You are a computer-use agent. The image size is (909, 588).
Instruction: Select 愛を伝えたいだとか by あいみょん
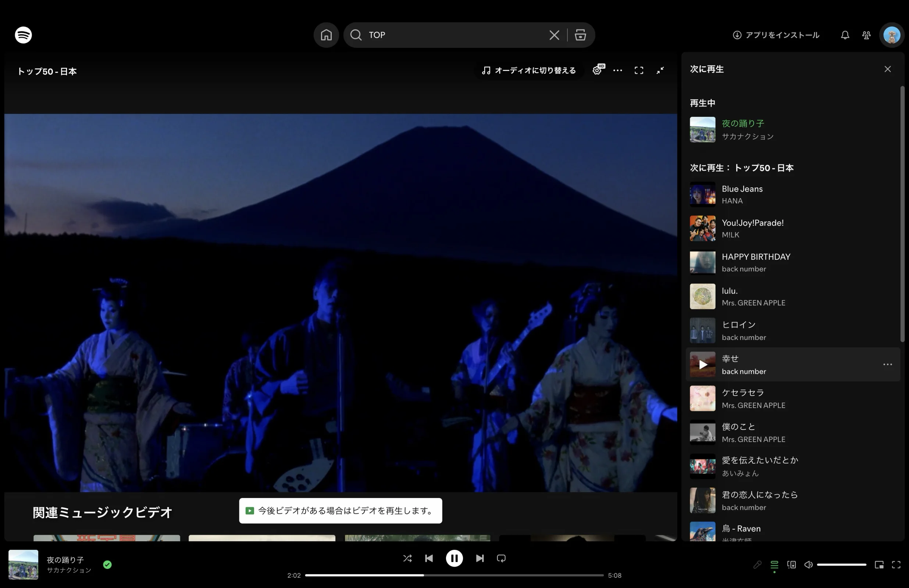792,466
